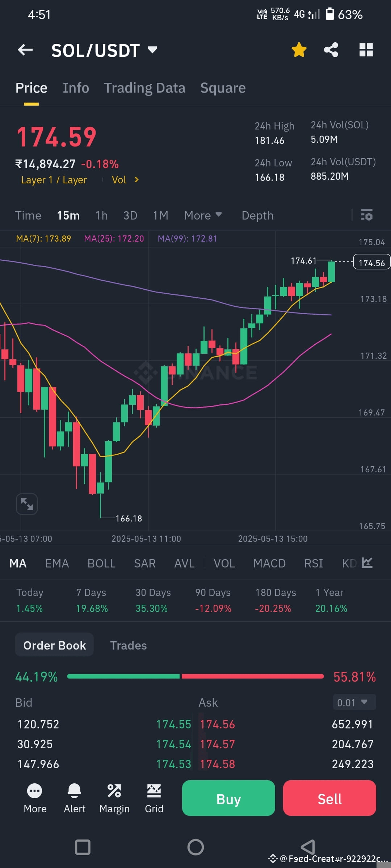Image resolution: width=391 pixels, height=868 pixels.
Task: Tap the MA(7): 173.89 legend label
Action: [43, 239]
